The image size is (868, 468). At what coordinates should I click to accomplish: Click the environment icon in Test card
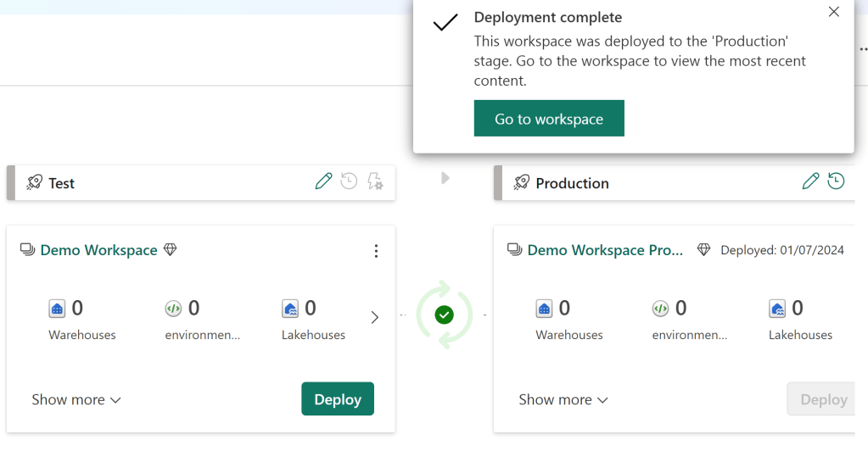[x=173, y=309]
